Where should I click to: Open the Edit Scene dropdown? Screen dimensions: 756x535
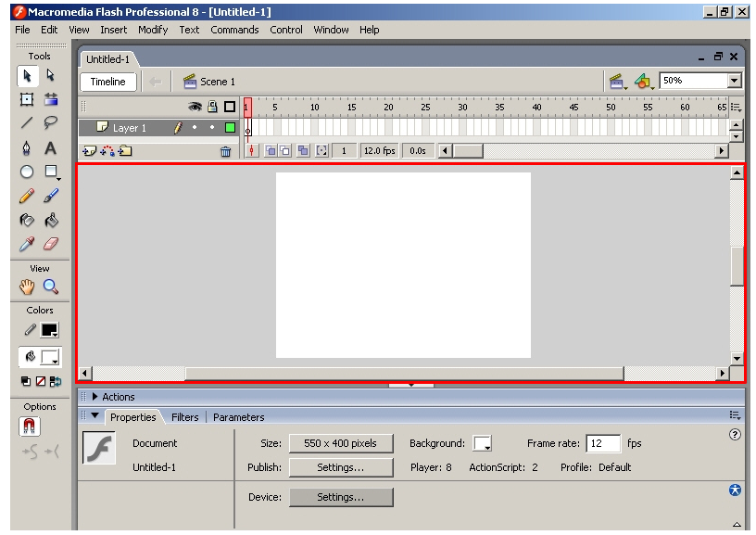[617, 82]
